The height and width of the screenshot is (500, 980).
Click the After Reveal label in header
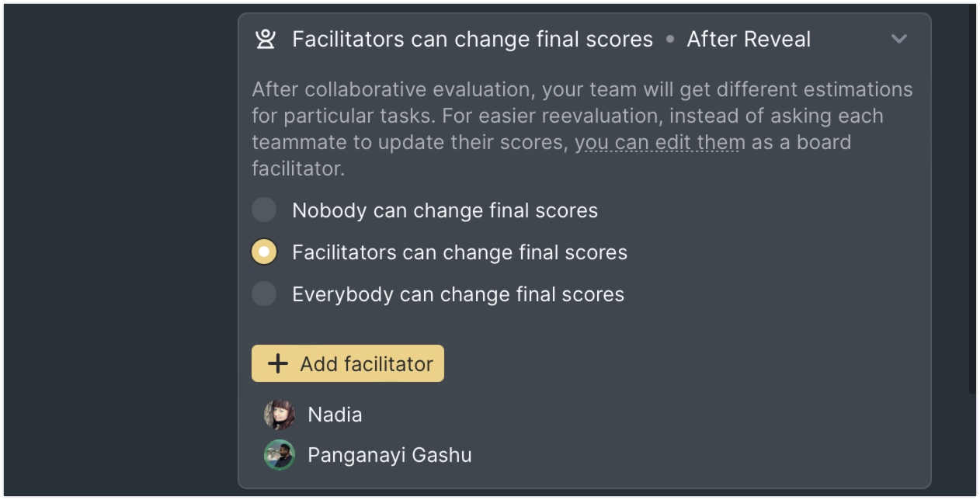[749, 40]
